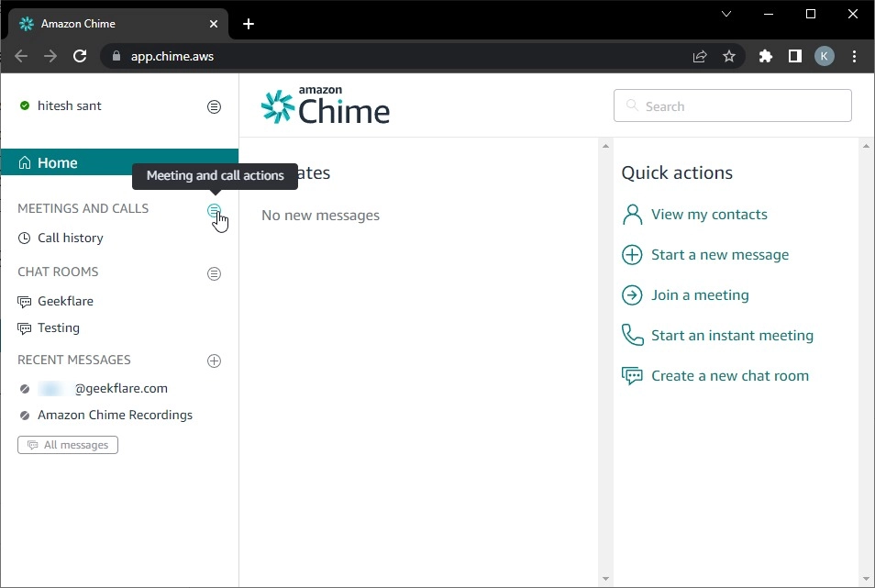Screen dimensions: 875x588
Task: Click the Geekflare chat room icon
Action: [x=24, y=302]
